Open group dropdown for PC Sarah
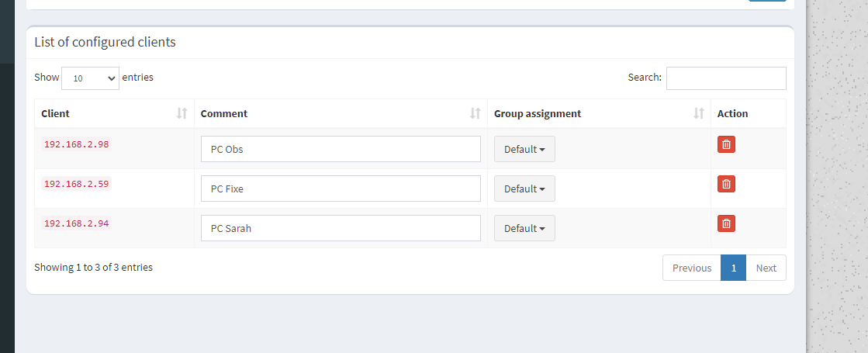Screen dimensions: 868x353 [x=524, y=229]
